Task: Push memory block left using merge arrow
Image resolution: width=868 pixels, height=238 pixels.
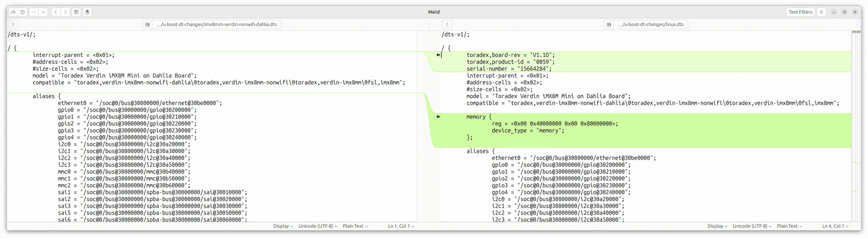Action: click(x=438, y=117)
